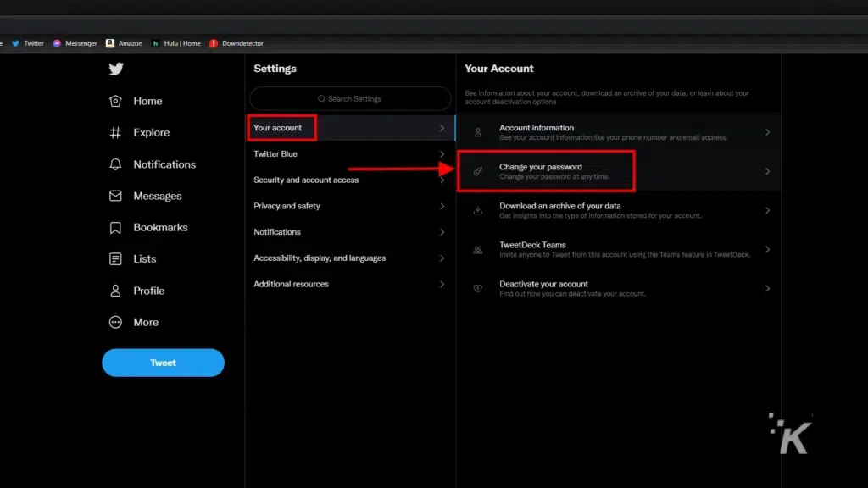Open Deactivate your account chevron arrow
The width and height of the screenshot is (868, 488).
767,288
